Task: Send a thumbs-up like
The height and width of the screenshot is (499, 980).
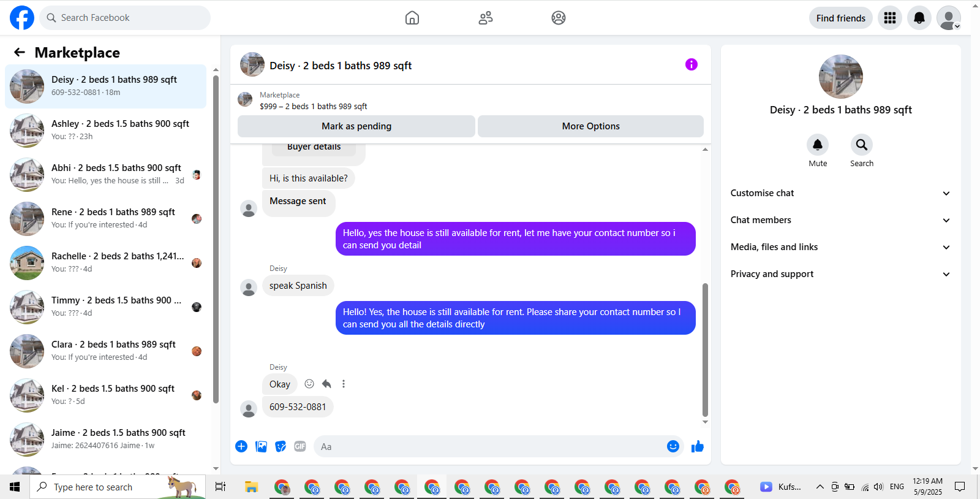Action: pos(698,446)
